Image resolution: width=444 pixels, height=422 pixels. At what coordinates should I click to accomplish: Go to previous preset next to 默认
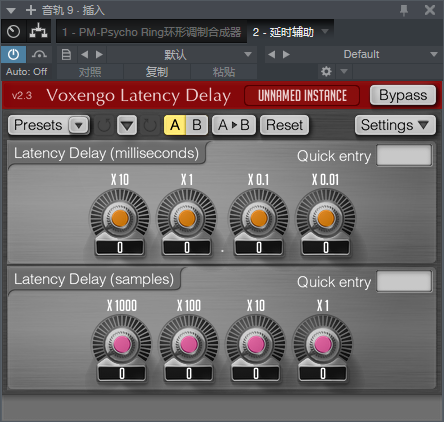[x=85, y=54]
